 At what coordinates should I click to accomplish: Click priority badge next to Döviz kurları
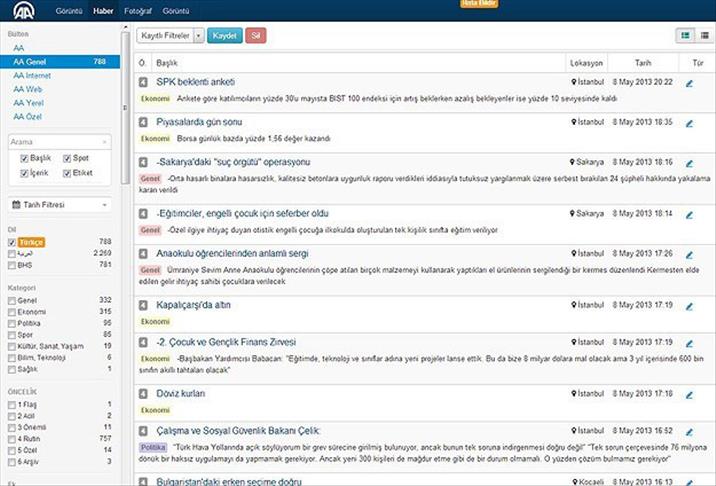tap(143, 394)
